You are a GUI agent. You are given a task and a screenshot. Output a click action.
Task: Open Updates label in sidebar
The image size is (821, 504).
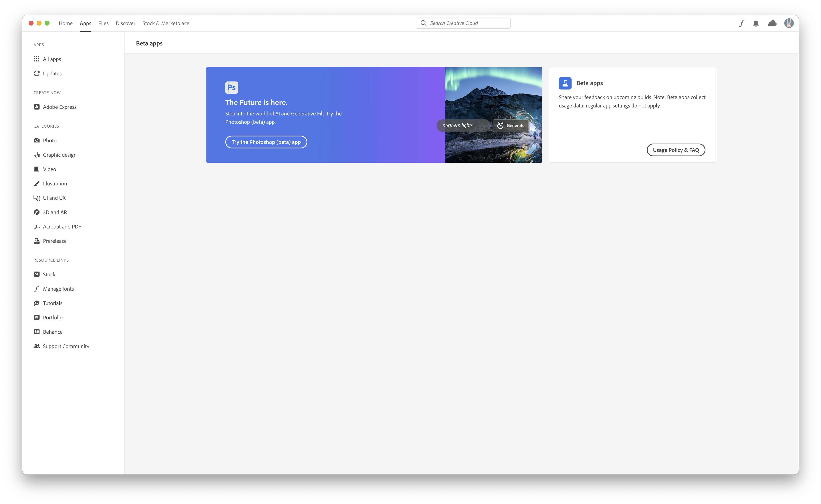52,73
